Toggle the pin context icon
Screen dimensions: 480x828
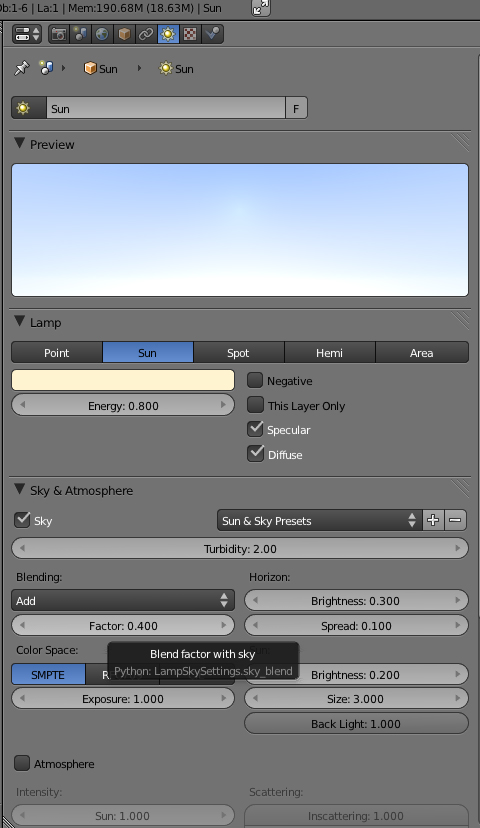pos(21,69)
